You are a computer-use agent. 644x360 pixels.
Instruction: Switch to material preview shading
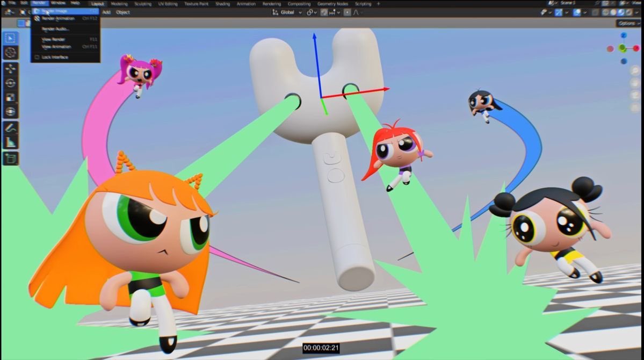[x=621, y=12]
